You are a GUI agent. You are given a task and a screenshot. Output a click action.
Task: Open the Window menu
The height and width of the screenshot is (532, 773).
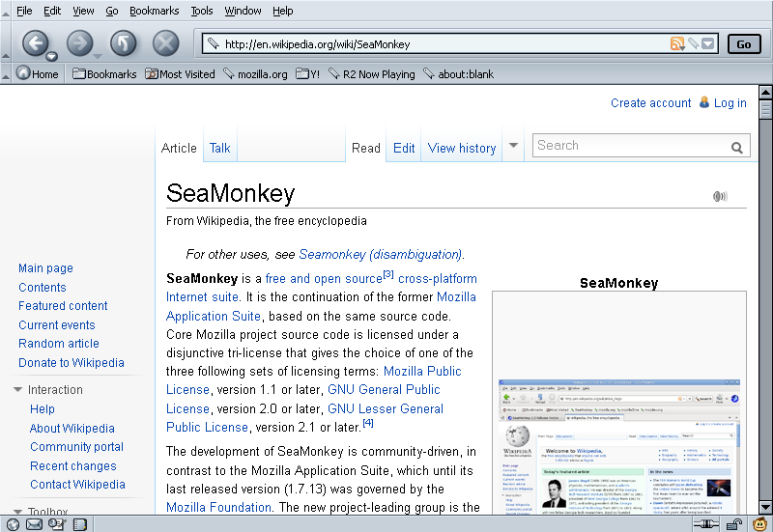point(243,11)
